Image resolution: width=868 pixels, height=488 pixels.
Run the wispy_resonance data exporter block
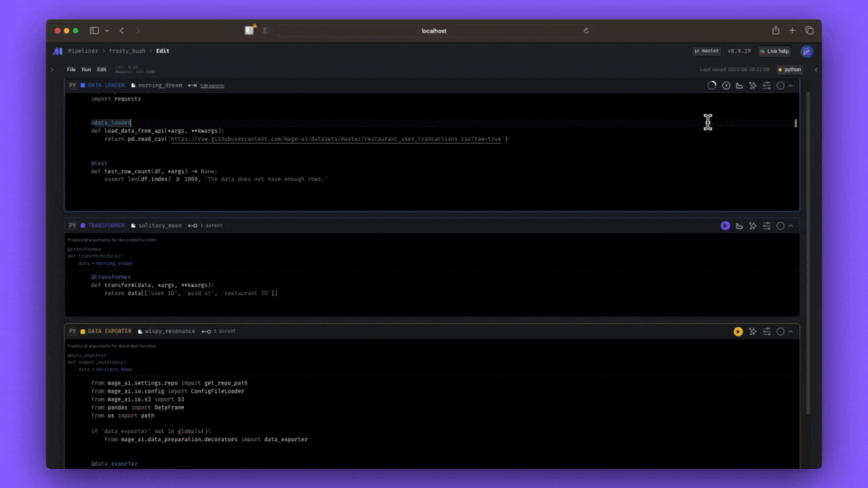(x=738, y=331)
